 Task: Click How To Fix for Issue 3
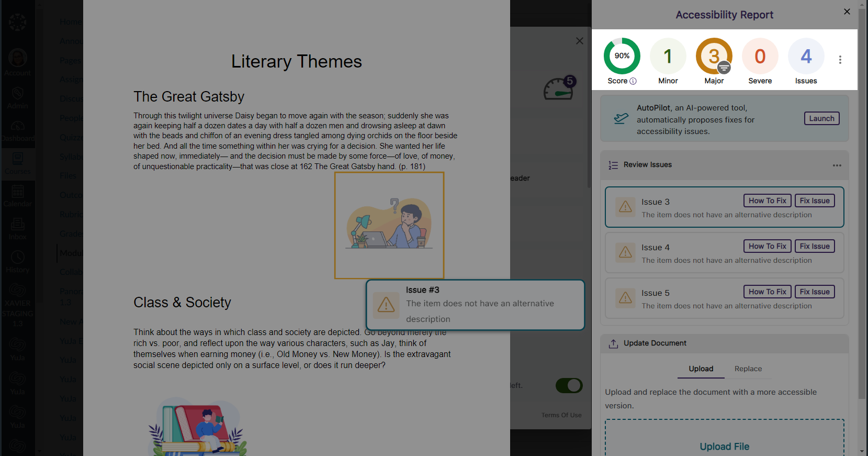click(767, 201)
